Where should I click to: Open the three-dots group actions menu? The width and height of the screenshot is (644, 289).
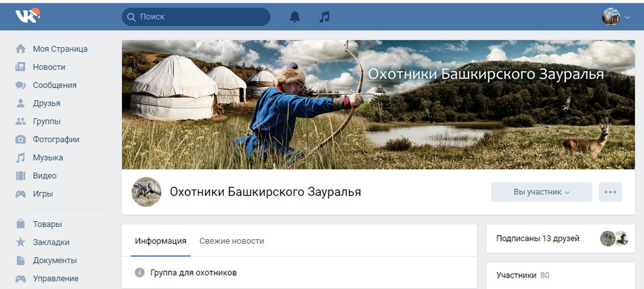pos(610,192)
